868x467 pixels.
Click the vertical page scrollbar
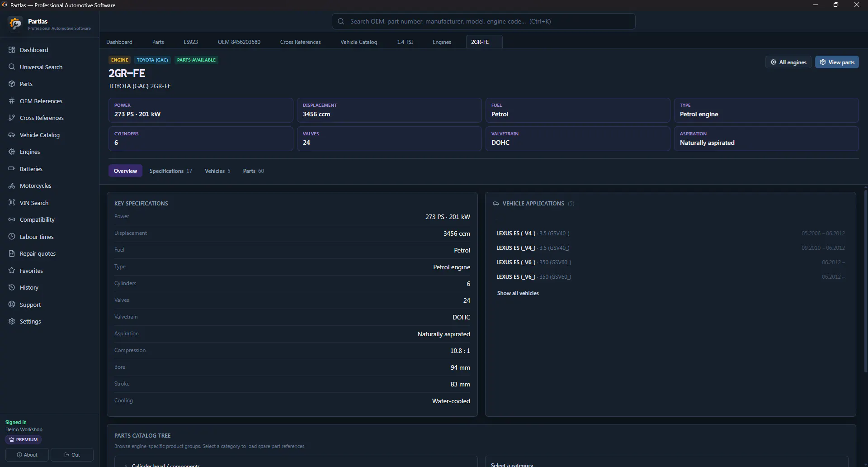click(865, 281)
